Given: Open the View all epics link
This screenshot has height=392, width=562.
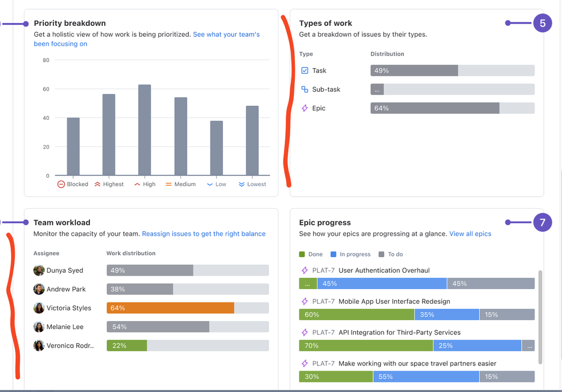Looking at the screenshot, I should point(470,233).
